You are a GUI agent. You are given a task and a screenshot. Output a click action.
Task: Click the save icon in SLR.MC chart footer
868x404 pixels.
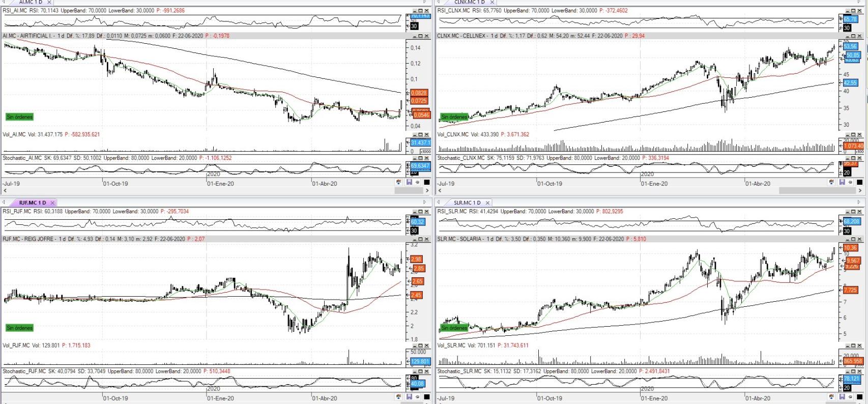pyautogui.click(x=842, y=396)
